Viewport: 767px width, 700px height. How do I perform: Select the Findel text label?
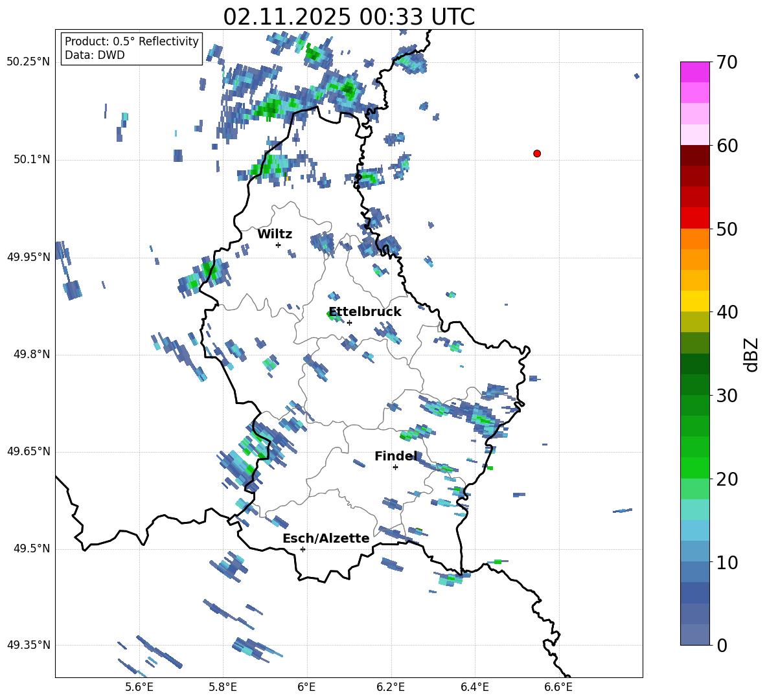396,457
